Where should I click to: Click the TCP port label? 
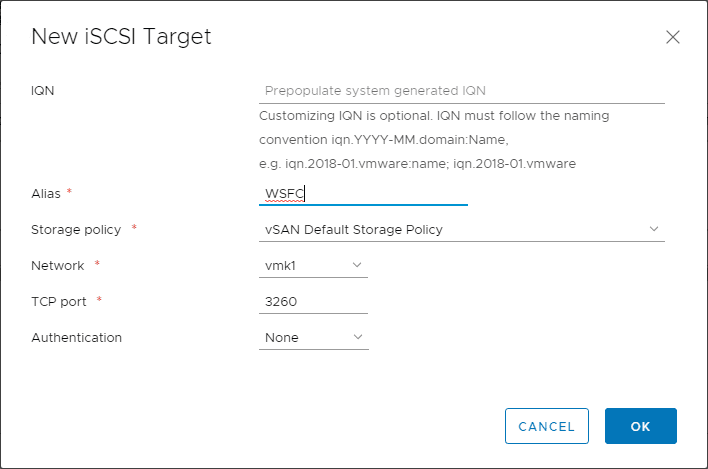click(59, 301)
